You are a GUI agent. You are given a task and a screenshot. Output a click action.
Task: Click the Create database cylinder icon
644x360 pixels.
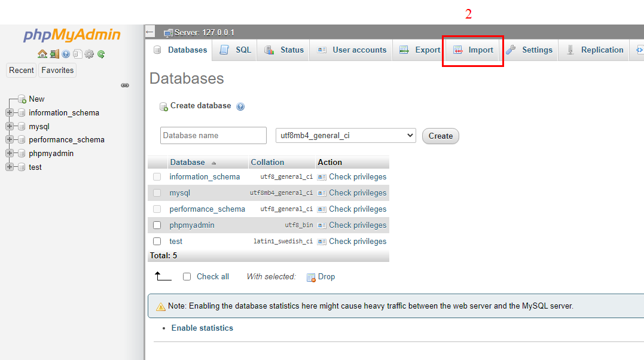point(163,106)
